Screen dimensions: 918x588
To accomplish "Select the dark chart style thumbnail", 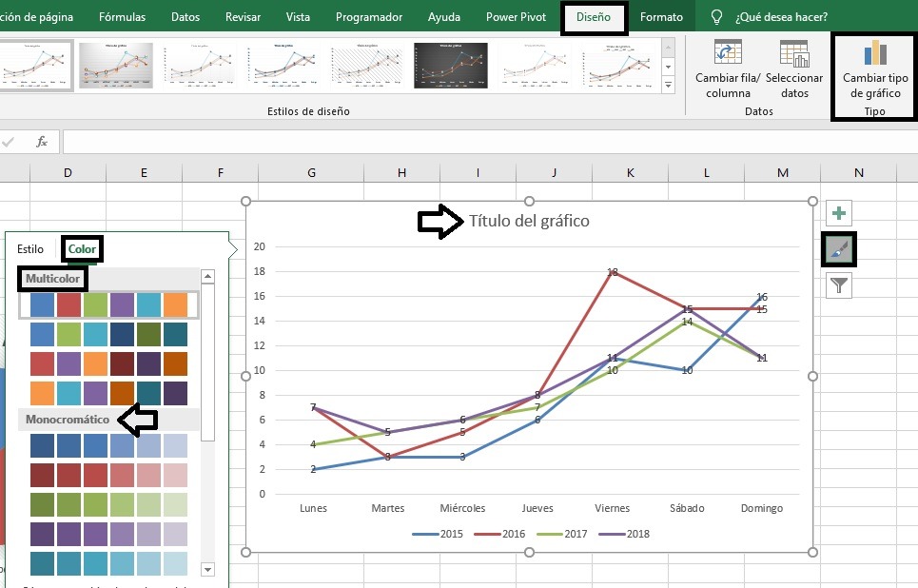I will point(451,66).
